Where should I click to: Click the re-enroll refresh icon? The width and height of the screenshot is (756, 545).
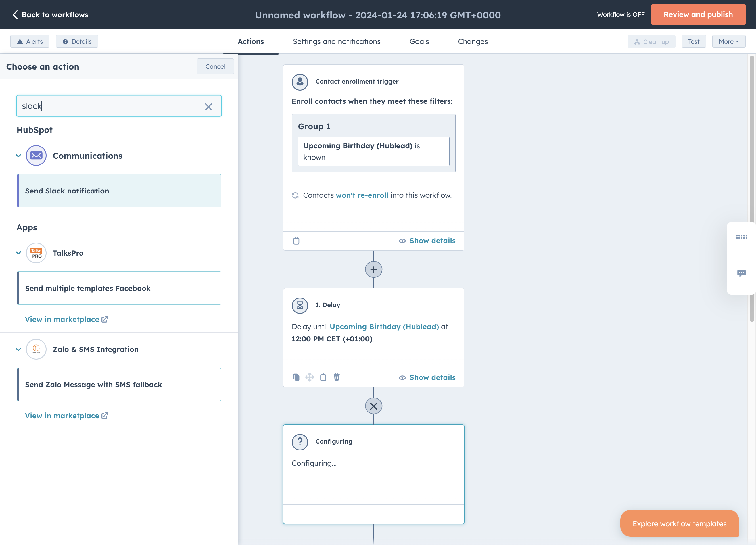tap(295, 195)
